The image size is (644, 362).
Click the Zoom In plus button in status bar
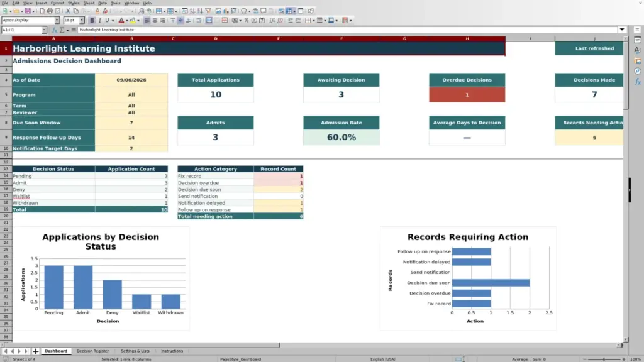pos(623,359)
